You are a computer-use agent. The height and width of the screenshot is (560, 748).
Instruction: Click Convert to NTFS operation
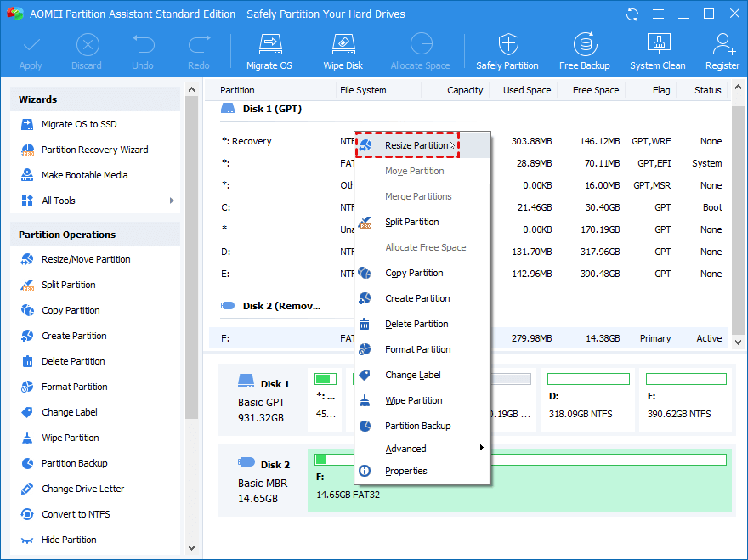tap(76, 514)
